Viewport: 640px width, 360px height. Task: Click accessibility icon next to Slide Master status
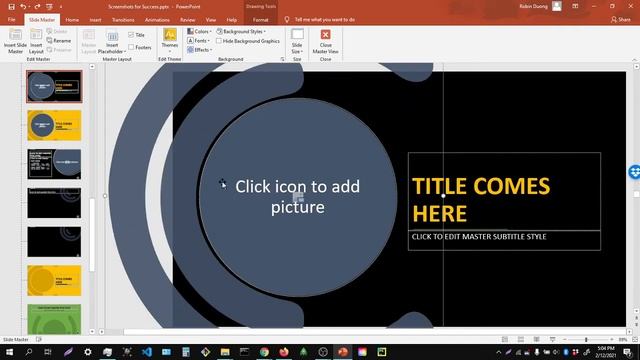[38, 340]
